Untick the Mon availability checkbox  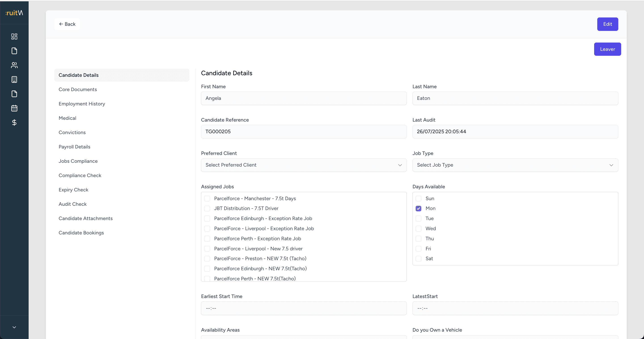tap(419, 208)
